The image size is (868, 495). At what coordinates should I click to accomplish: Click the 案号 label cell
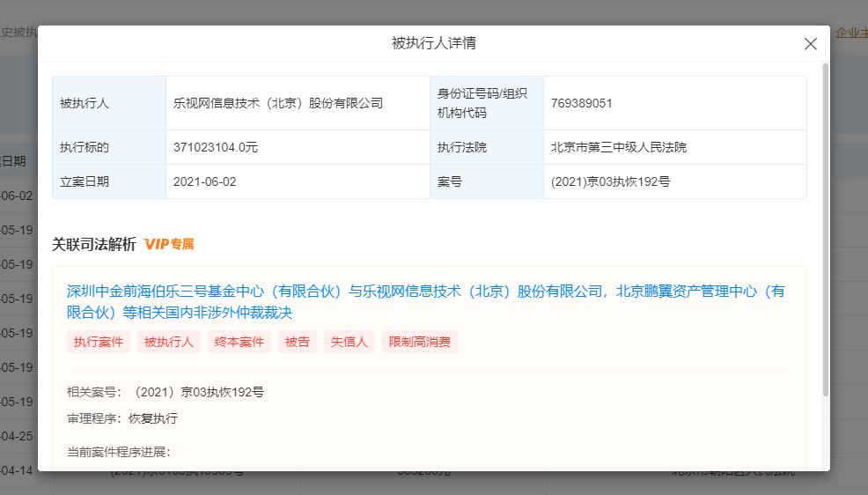click(x=487, y=181)
